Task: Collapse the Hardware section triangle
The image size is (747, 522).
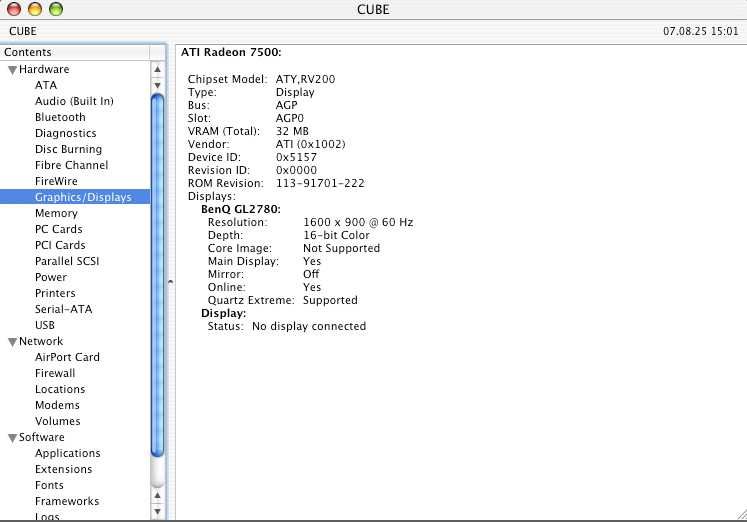Action: pyautogui.click(x=13, y=70)
